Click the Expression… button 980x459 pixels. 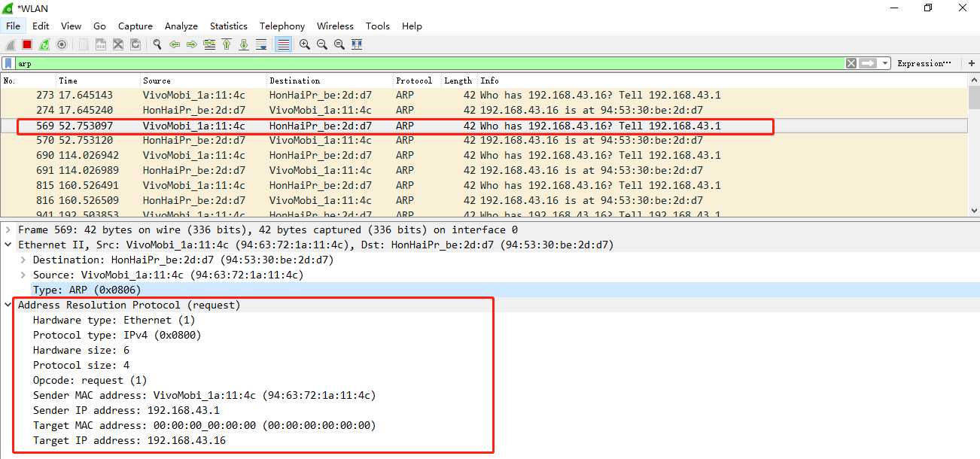(x=924, y=63)
